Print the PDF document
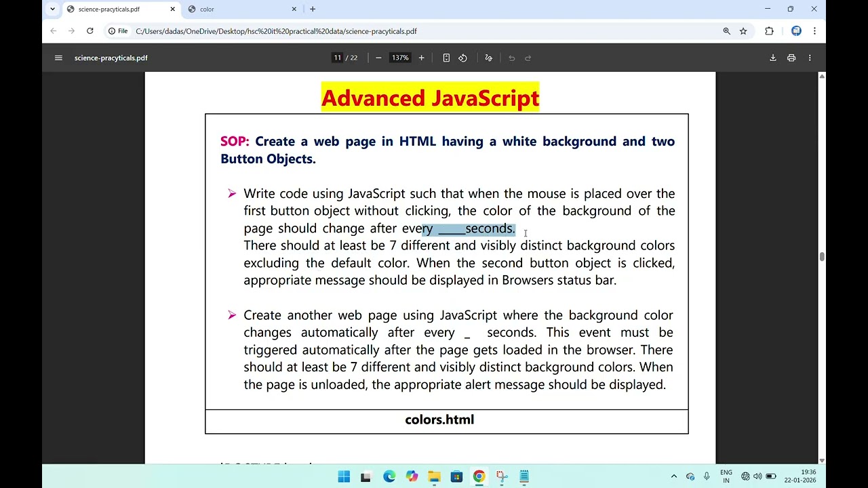Viewport: 868px width, 488px height. pos(791,58)
